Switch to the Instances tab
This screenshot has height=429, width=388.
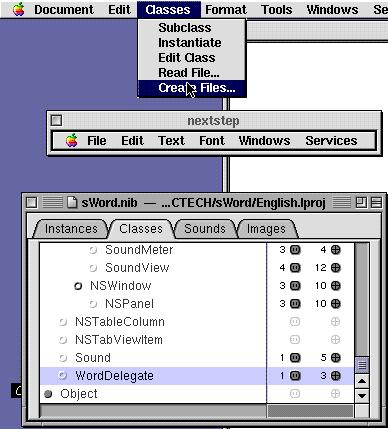71,229
